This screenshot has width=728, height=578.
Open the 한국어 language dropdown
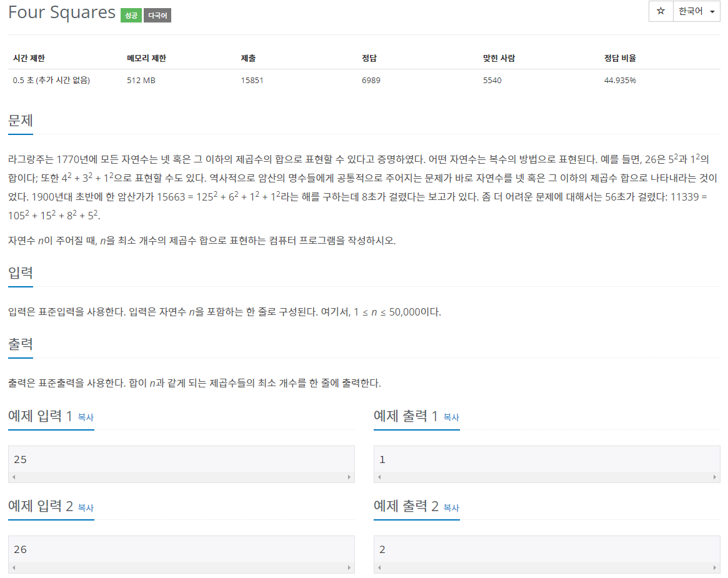coord(696,11)
